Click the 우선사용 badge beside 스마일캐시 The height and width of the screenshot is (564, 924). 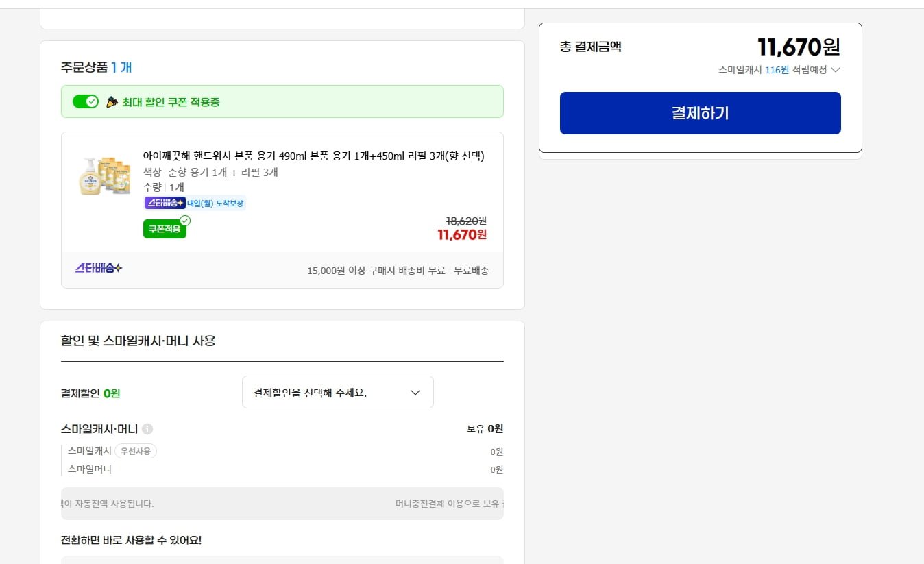pos(135,451)
